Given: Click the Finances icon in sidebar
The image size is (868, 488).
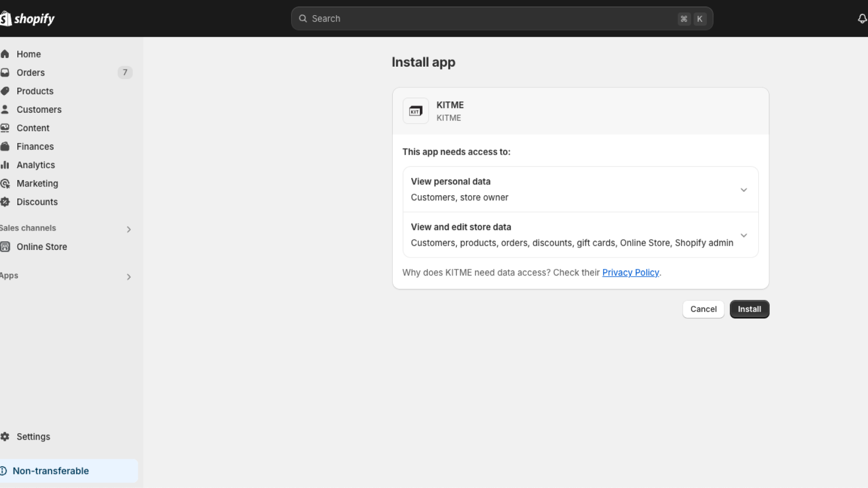Looking at the screenshot, I should coord(5,146).
